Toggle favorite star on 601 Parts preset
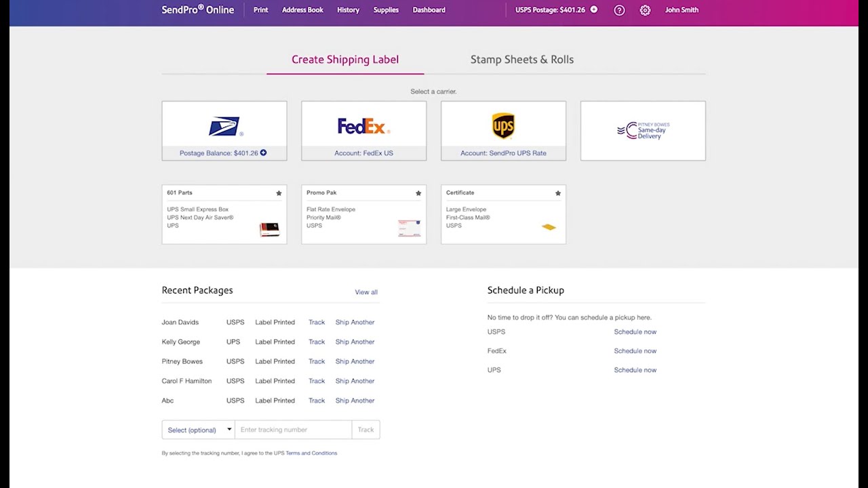 (279, 193)
